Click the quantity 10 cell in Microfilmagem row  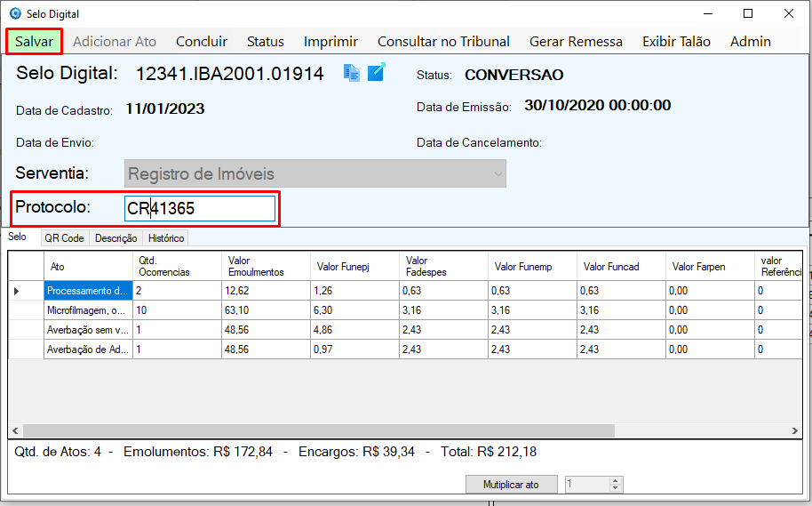click(177, 310)
